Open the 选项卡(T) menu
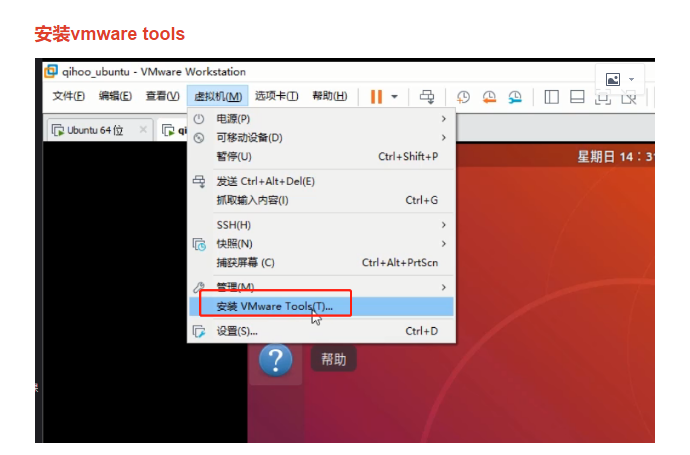This screenshot has height=455, width=690. [276, 96]
